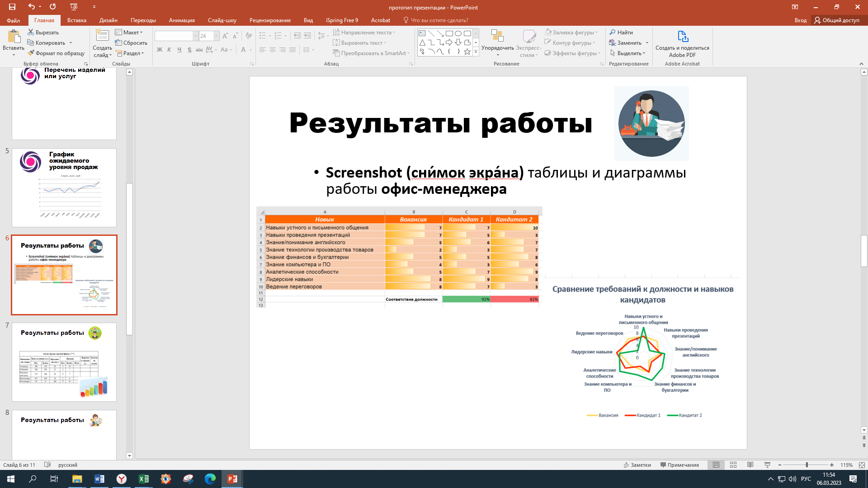This screenshot has height=488, width=868.
Task: Click the Save icon in quick access toolbar
Action: [x=12, y=7]
